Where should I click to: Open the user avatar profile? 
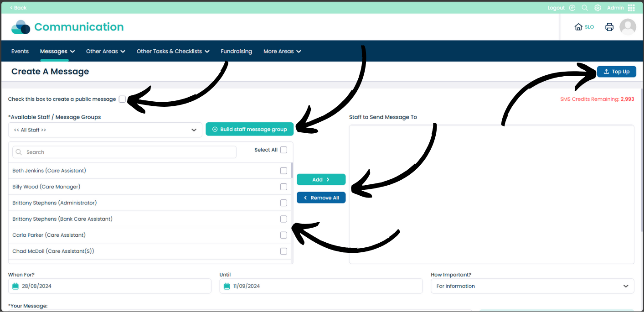tap(628, 27)
